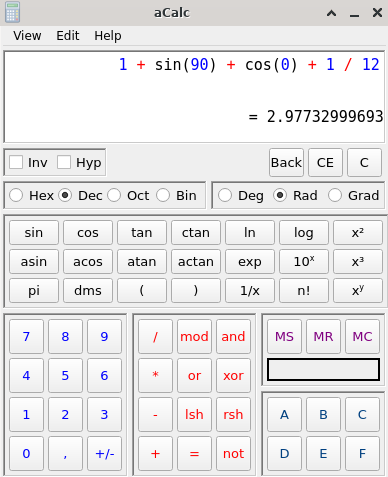
Task: Click the aCalc calculator icon in title bar
Action: (x=13, y=12)
